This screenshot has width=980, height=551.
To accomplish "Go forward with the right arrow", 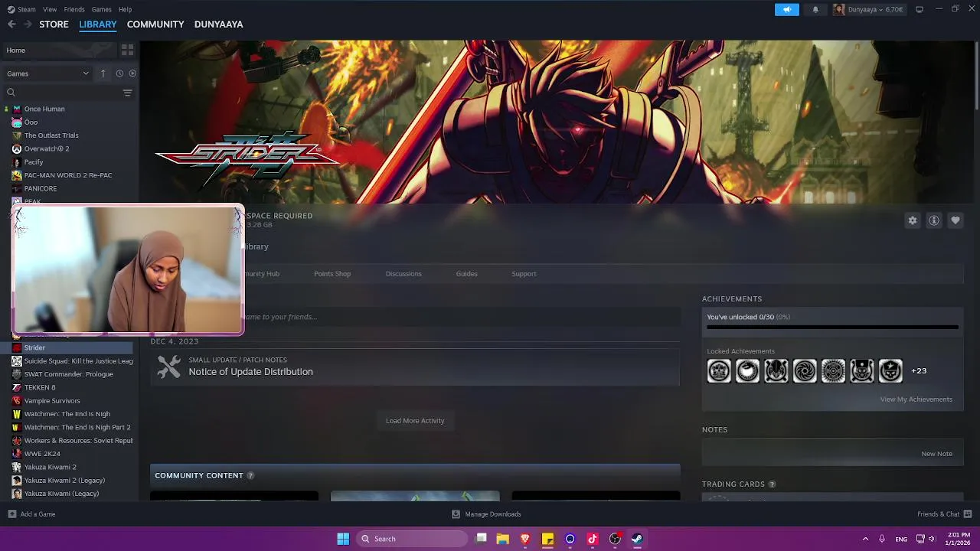I will tap(28, 24).
